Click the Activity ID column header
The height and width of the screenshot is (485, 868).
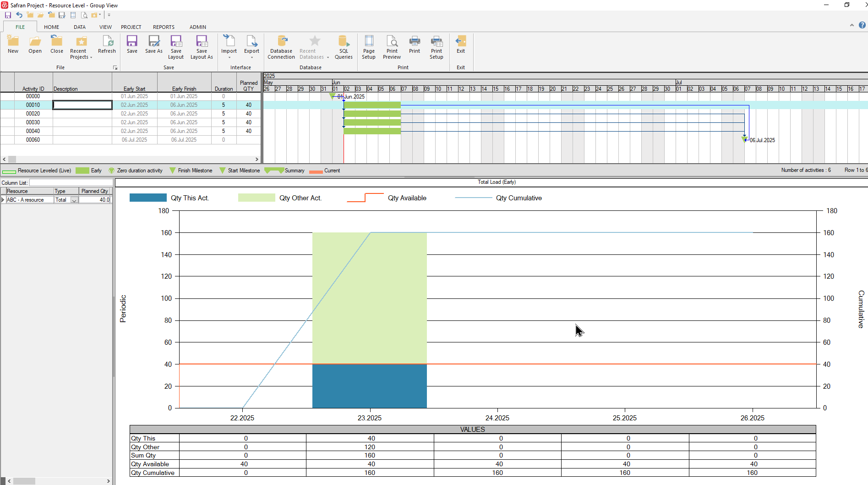[x=33, y=83]
